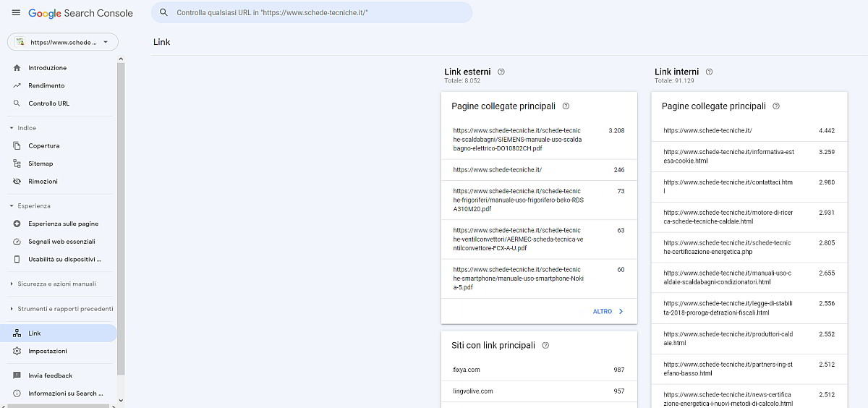Open the hamburger main menu

click(16, 13)
